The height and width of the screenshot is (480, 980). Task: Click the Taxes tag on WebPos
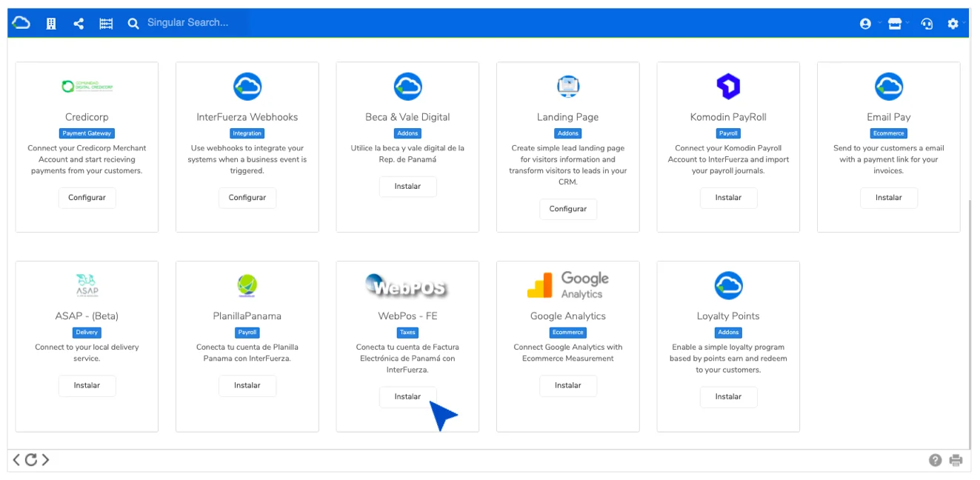tap(407, 333)
